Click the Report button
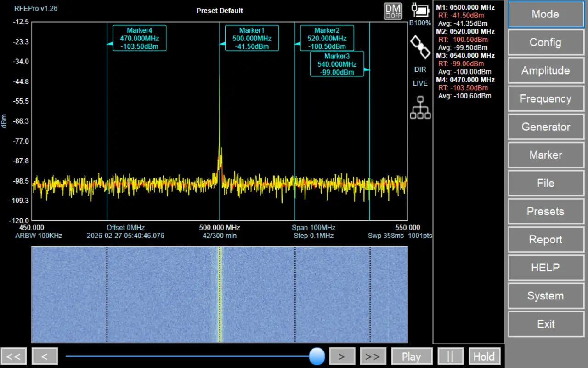 [x=545, y=240]
